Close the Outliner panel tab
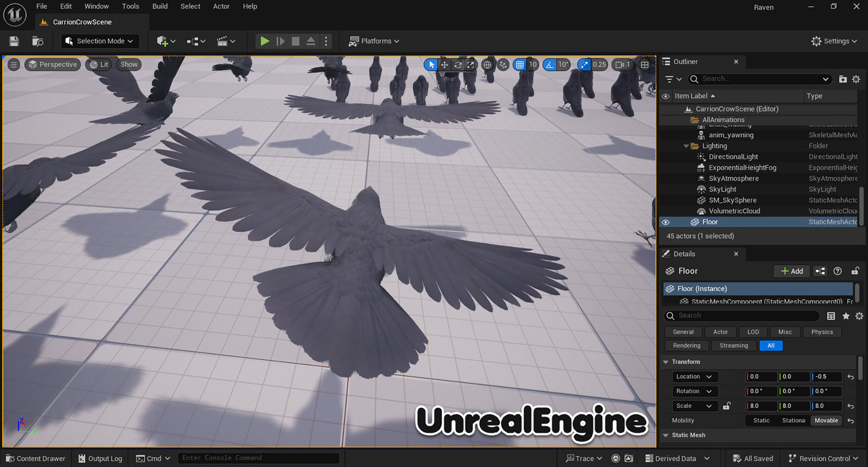 736,62
